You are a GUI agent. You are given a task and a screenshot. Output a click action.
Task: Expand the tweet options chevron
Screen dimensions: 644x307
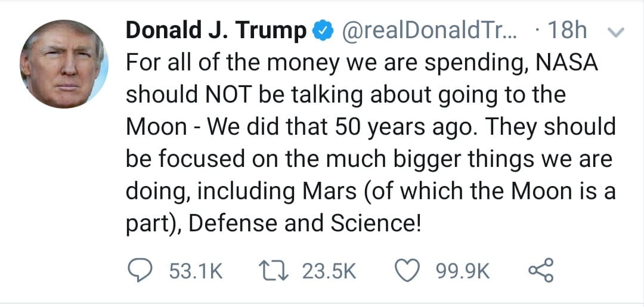point(615,32)
